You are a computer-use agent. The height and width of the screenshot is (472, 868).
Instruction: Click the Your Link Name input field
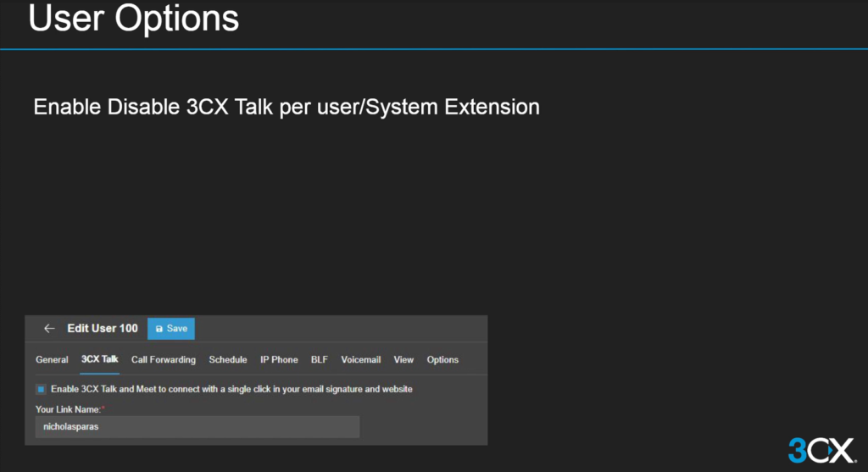(197, 427)
